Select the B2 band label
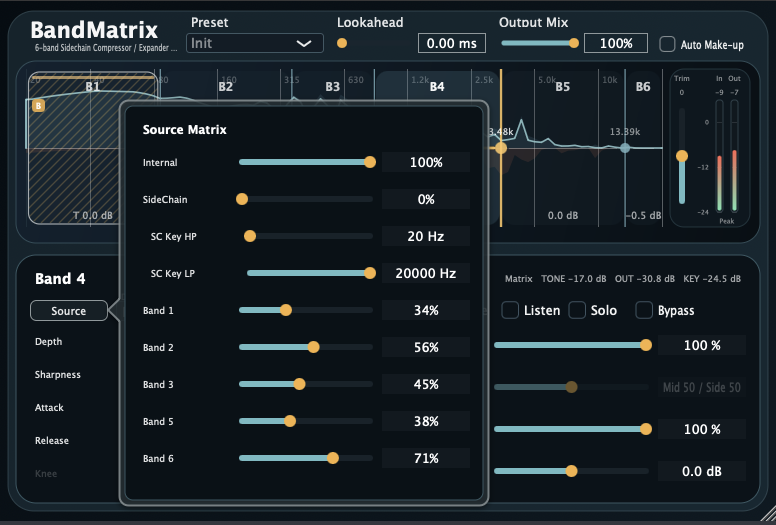Viewport: 776px width, 525px height. pos(225,87)
